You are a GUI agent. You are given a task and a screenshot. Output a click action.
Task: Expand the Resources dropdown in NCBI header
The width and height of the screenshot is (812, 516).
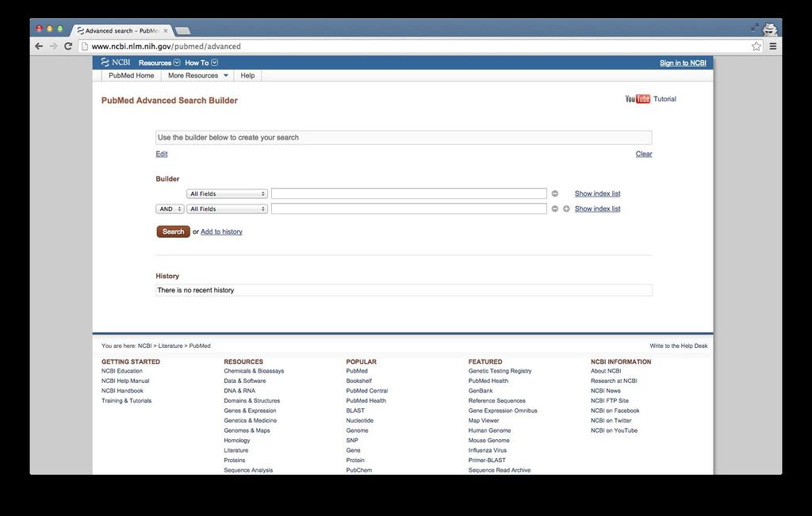[x=159, y=63]
